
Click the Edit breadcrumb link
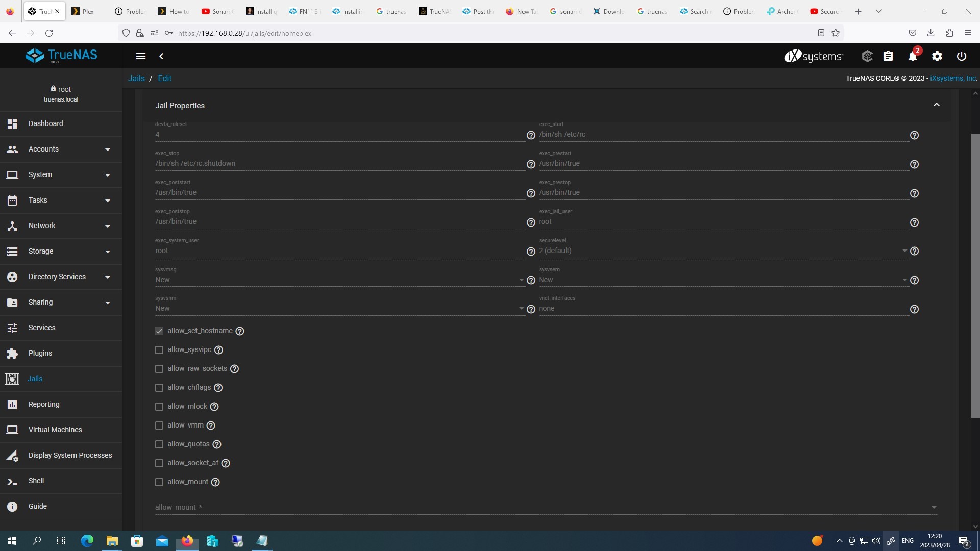click(164, 79)
